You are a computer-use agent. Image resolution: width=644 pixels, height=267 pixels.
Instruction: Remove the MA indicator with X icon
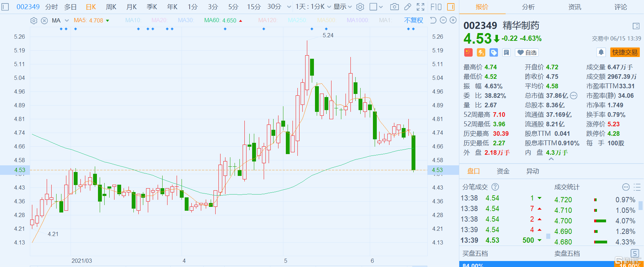click(44, 20)
